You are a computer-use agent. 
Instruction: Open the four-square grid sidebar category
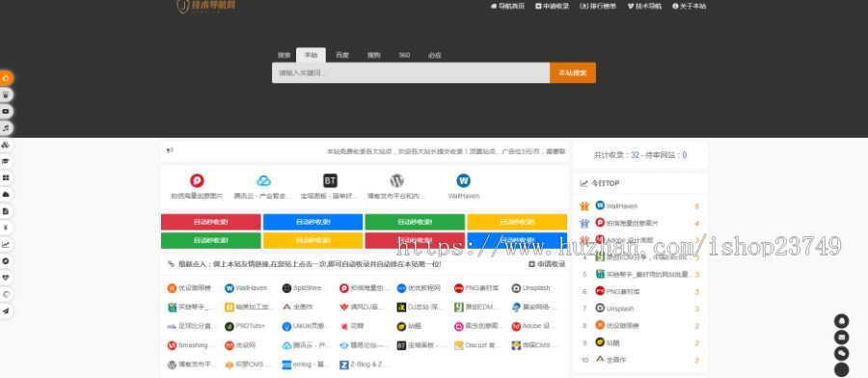click(x=6, y=177)
